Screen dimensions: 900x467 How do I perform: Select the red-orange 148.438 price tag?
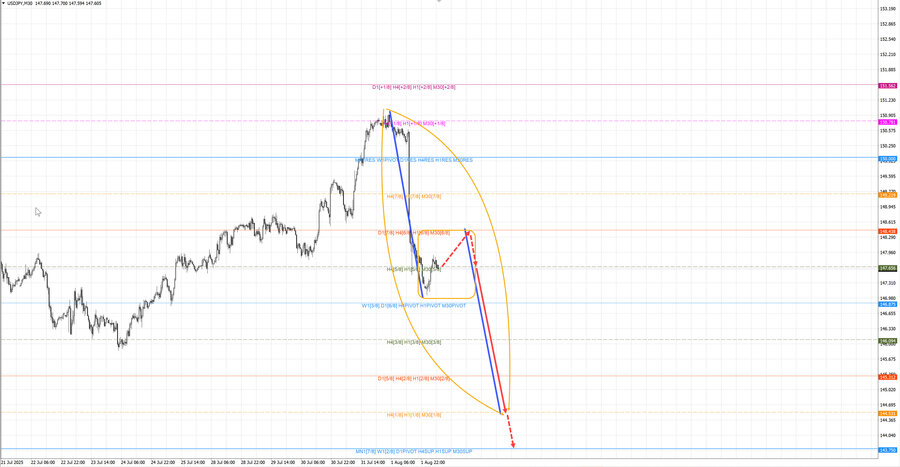[x=887, y=231]
